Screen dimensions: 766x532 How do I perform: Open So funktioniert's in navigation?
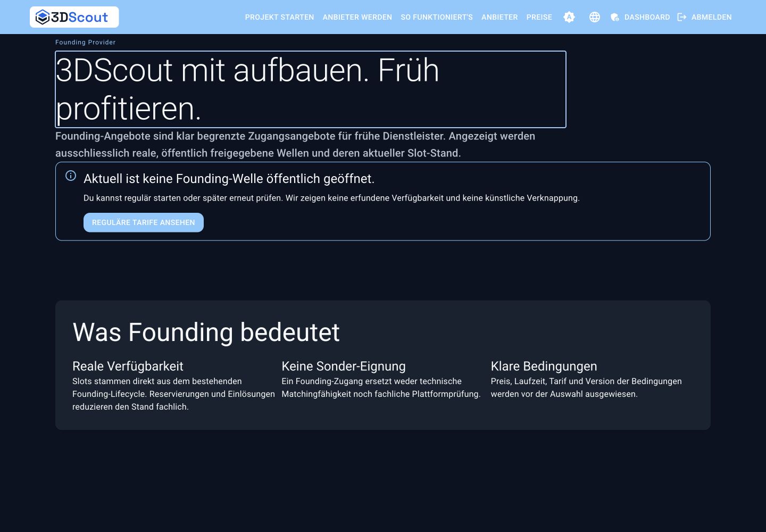[437, 17]
